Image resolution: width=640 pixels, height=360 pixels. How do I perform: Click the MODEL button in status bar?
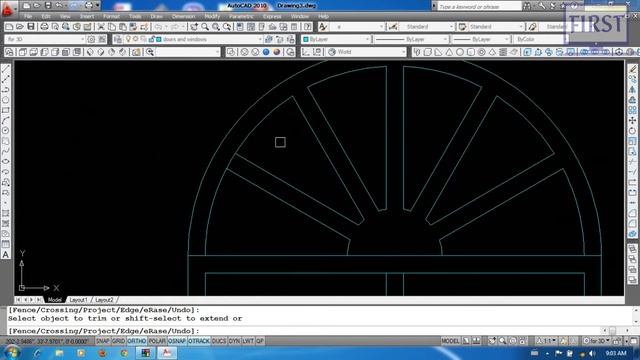451,341
